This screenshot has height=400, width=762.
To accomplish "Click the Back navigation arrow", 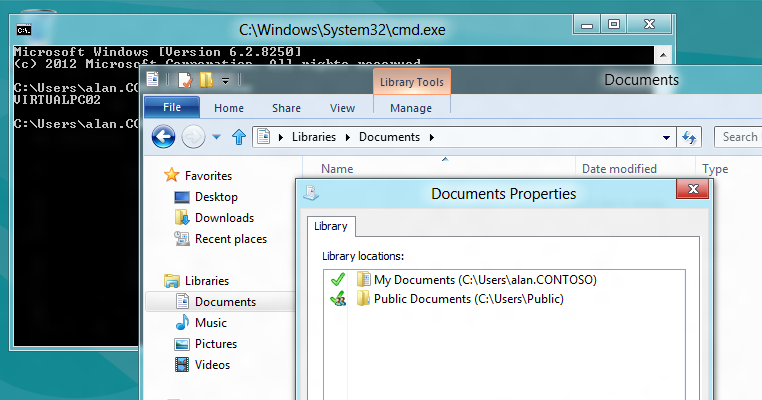I will pyautogui.click(x=164, y=137).
